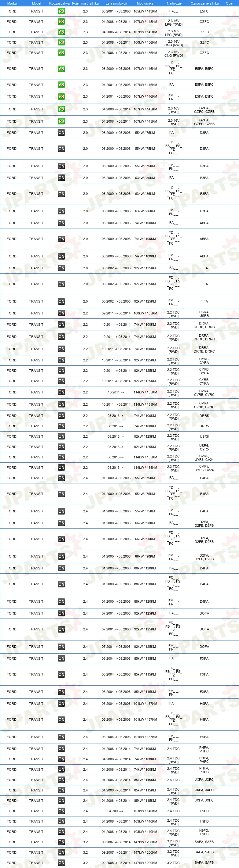Click the USRA, USRB engine code cell
Image resolution: width=239 pixels, height=868 pixels.
[x=204, y=314]
